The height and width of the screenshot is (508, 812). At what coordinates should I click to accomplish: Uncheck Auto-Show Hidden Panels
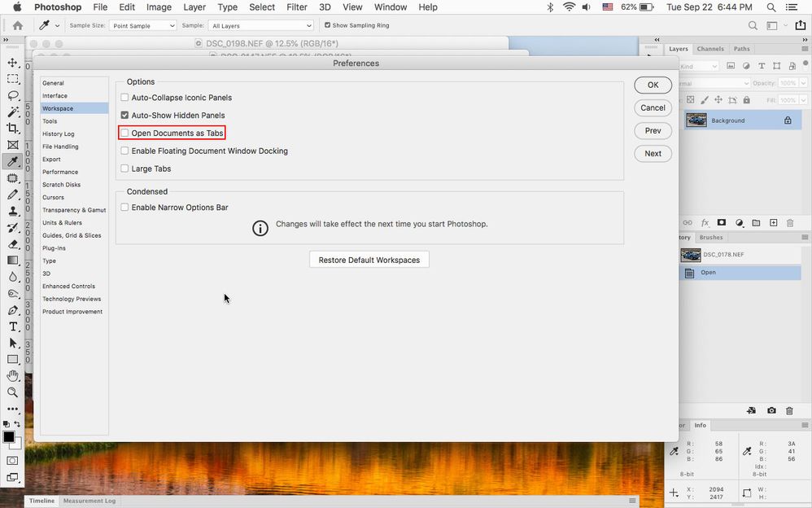(x=124, y=115)
